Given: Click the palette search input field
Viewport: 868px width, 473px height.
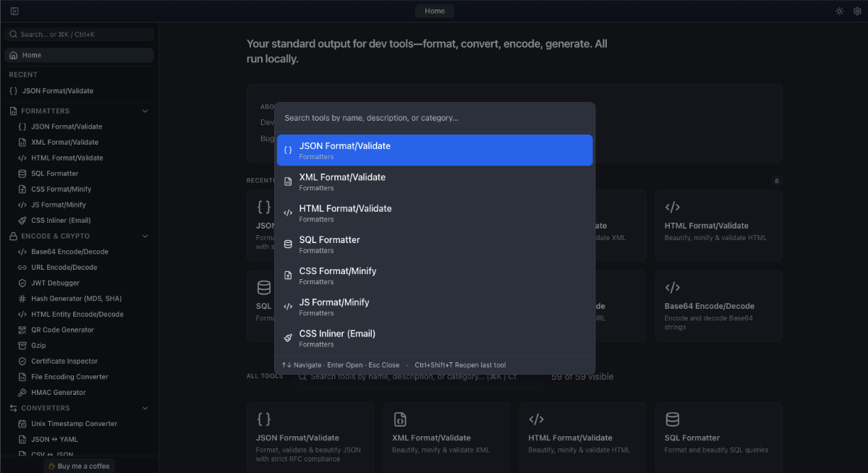Looking at the screenshot, I should point(434,117).
